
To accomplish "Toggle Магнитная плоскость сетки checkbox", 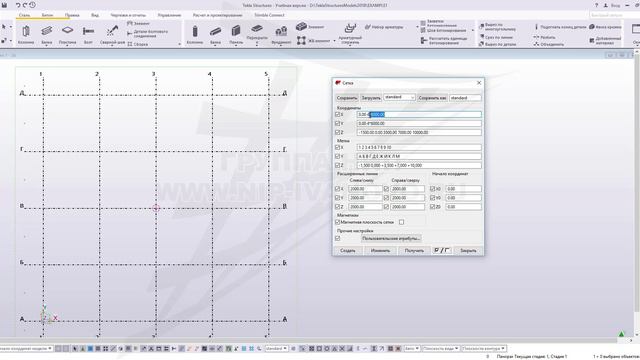I will click(x=338, y=222).
